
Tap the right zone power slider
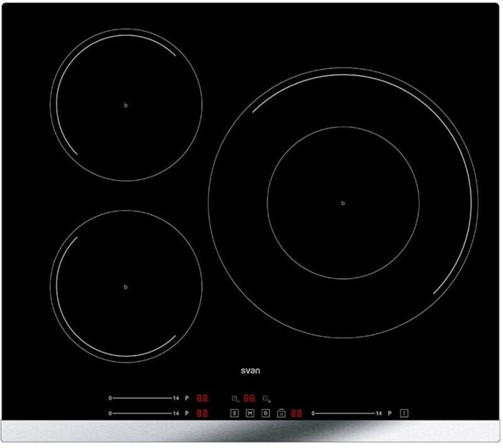pos(344,413)
